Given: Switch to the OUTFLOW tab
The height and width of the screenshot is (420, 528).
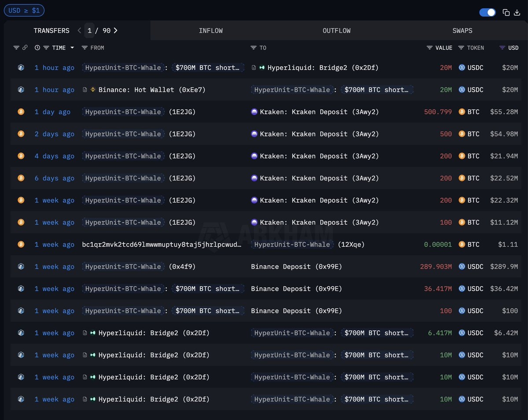Looking at the screenshot, I should coord(337,30).
